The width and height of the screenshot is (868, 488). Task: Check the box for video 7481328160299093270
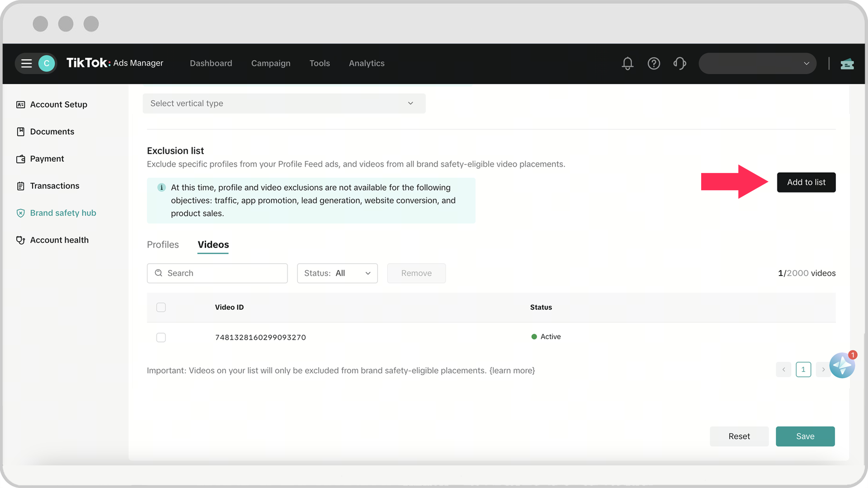click(x=161, y=338)
